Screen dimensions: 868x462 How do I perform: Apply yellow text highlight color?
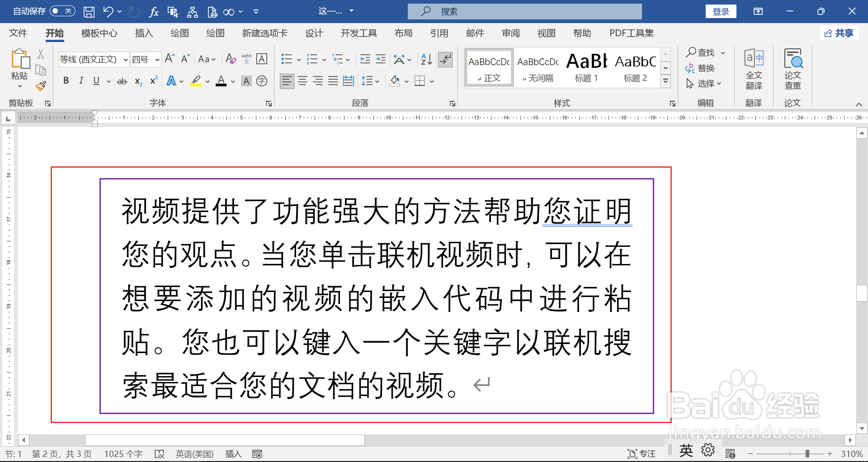(196, 81)
